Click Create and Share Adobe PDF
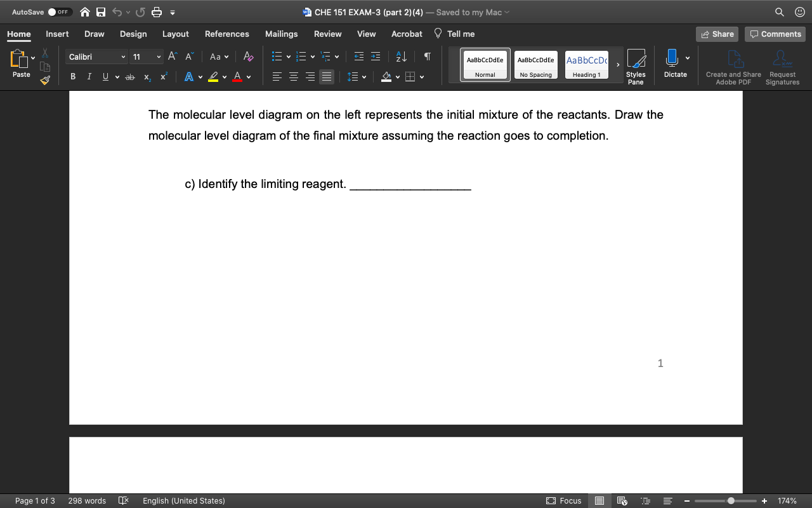 [733, 65]
